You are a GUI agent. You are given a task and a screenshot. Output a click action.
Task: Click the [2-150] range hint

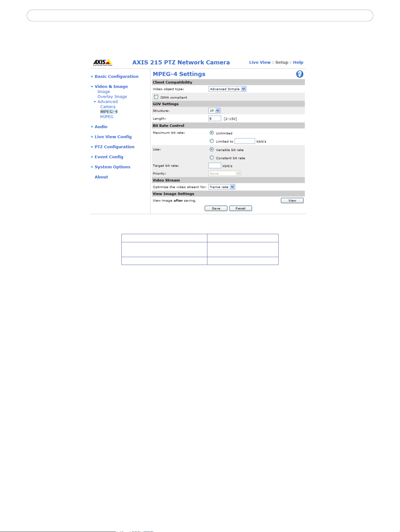[x=230, y=119]
